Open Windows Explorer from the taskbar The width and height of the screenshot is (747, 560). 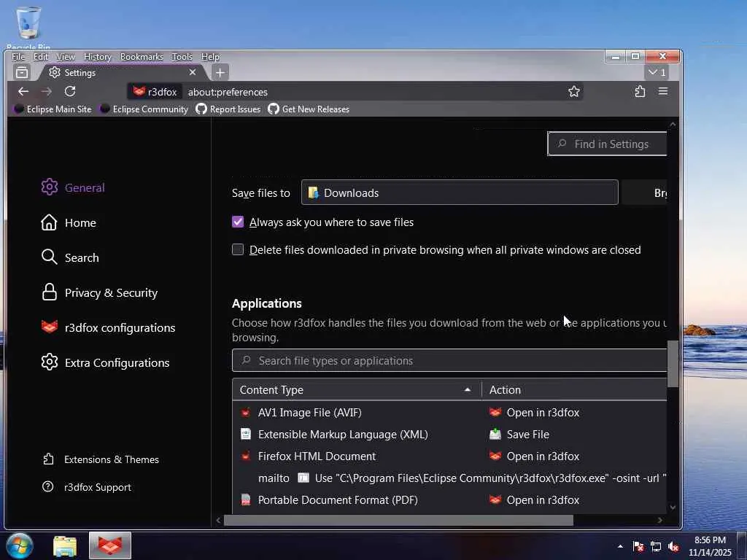point(65,545)
